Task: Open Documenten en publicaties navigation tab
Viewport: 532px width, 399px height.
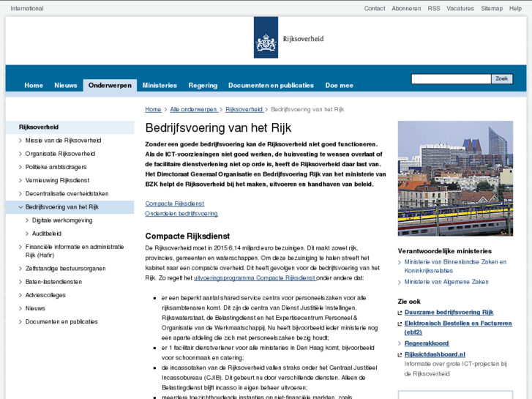Action: (x=271, y=85)
